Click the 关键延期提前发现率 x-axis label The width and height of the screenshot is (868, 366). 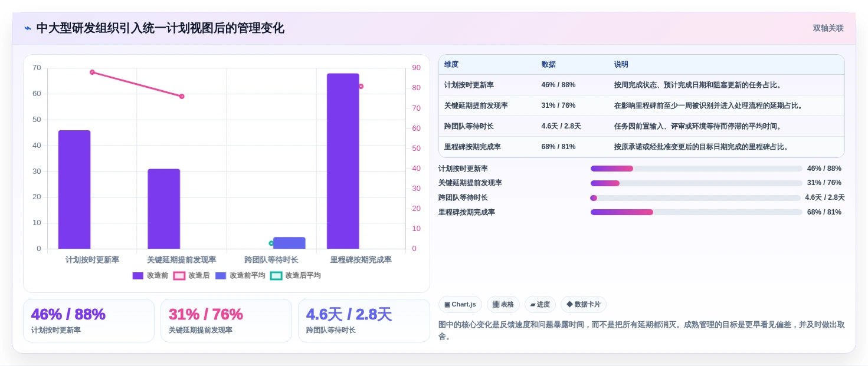pos(182,260)
